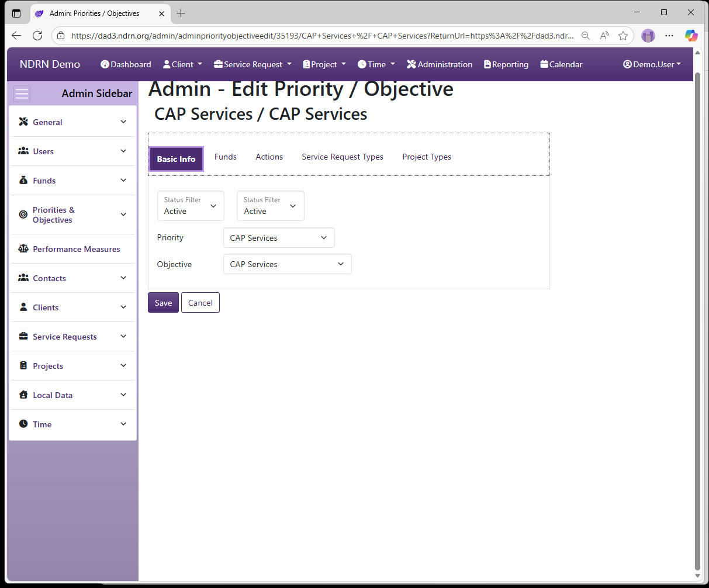Open the first Status Filter dropdown
Viewport: 709px width, 588px height.
pyautogui.click(x=191, y=206)
